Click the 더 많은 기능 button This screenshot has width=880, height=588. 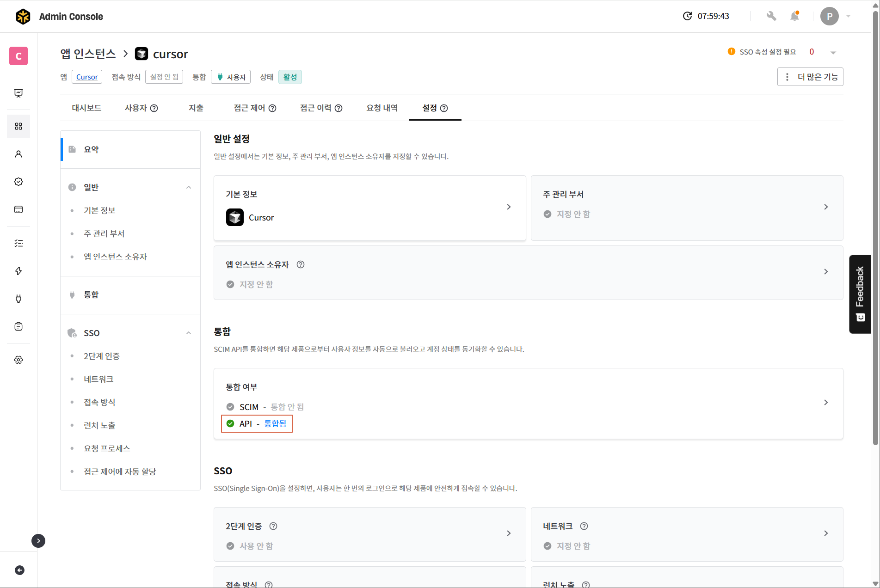pos(810,77)
